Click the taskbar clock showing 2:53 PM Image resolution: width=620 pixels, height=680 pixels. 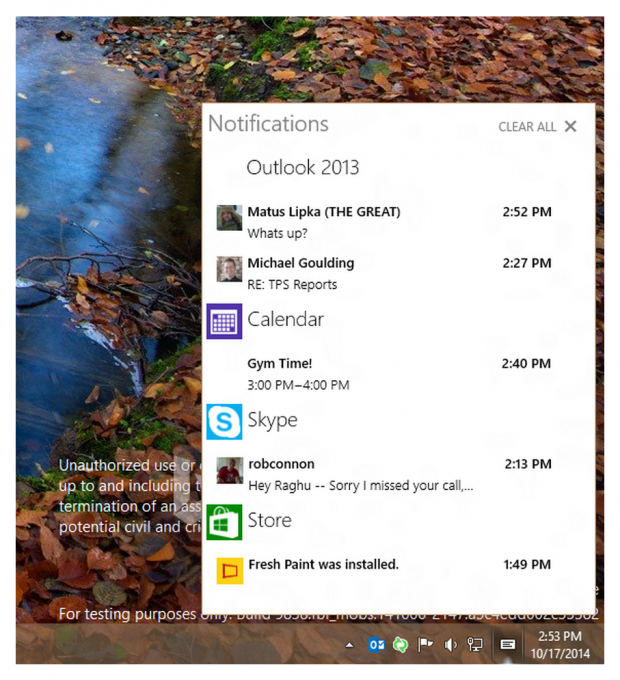560,645
